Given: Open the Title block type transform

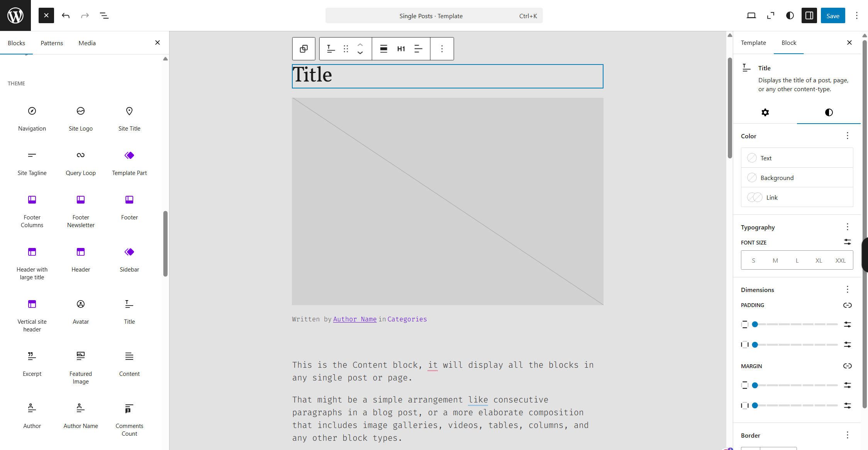Looking at the screenshot, I should point(331,49).
